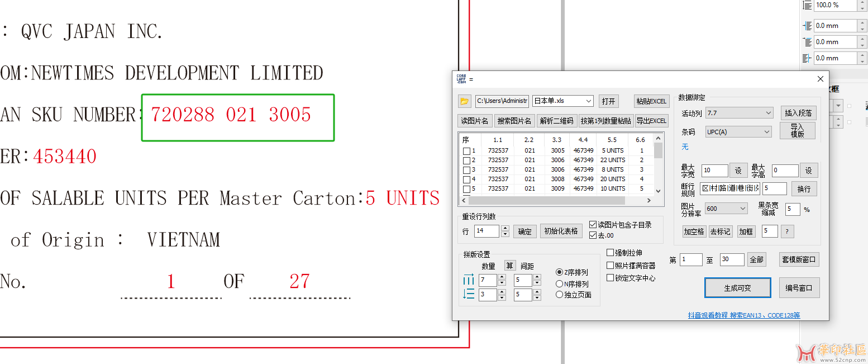Enable the 照片撑满容器 checkbox
This screenshot has height=364, width=868.
(611, 266)
